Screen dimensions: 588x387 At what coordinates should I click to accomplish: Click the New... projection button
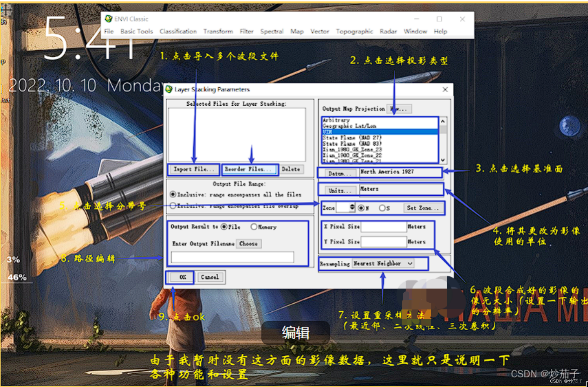[x=399, y=109]
